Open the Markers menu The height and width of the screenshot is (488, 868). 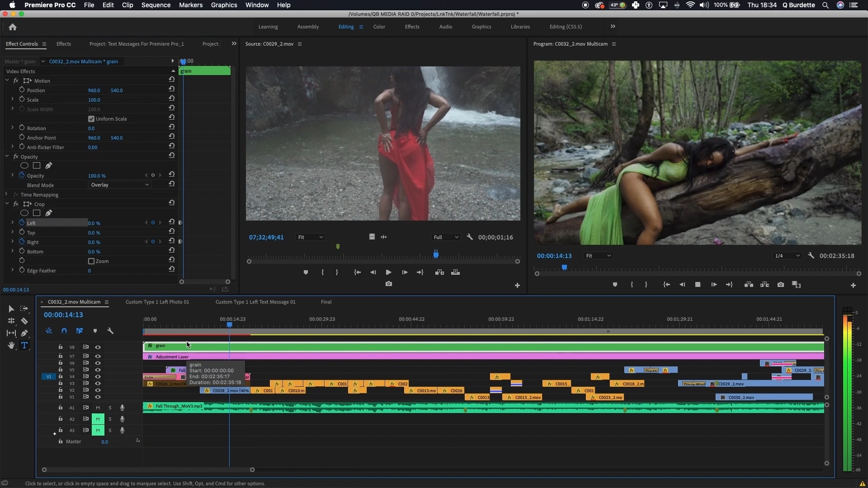tap(191, 5)
